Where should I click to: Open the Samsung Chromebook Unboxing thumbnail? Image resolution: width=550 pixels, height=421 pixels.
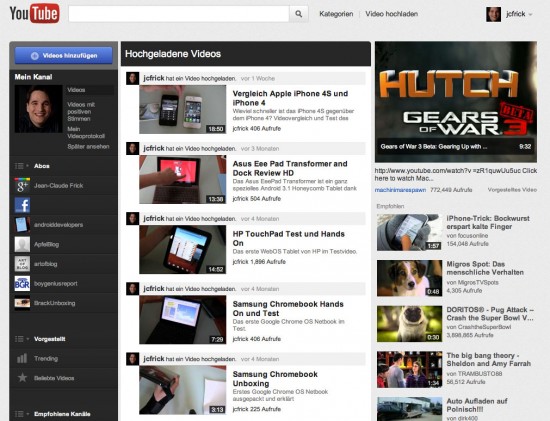point(183,390)
